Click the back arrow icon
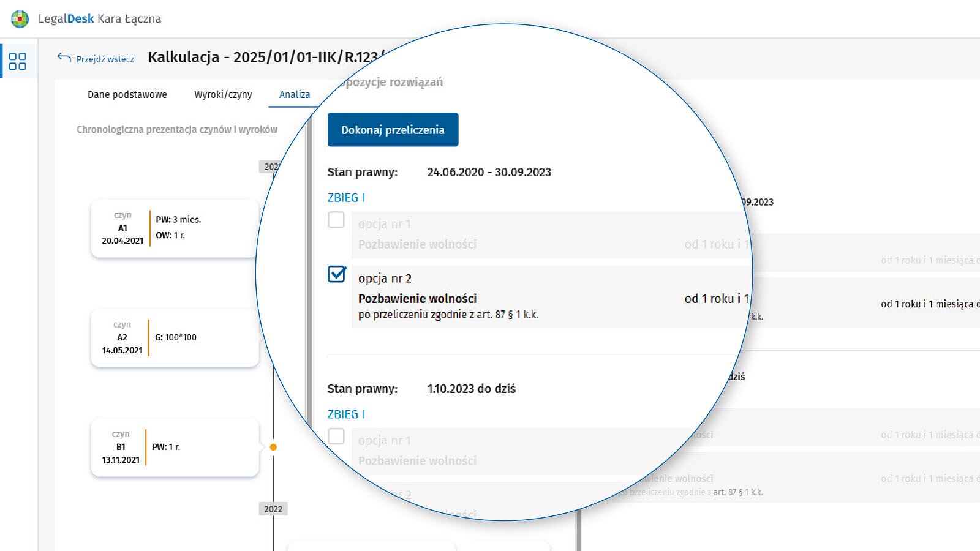Screen dimensions: 980x551 [64, 58]
